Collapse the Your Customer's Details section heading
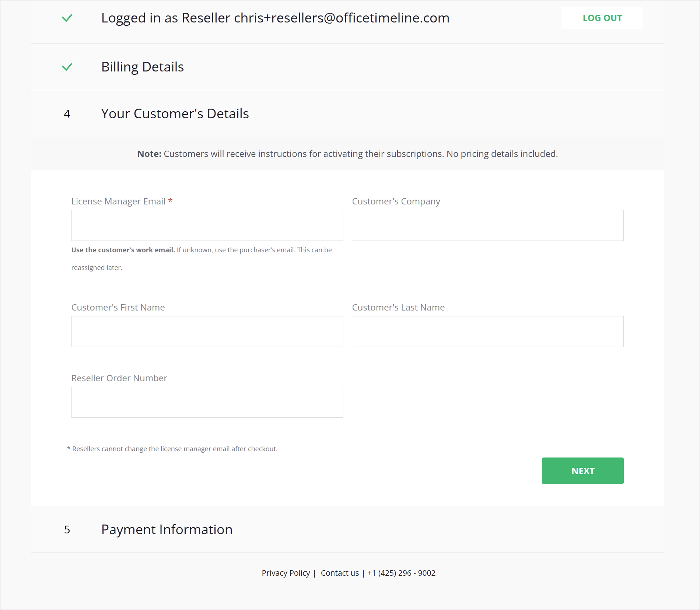 tap(175, 114)
